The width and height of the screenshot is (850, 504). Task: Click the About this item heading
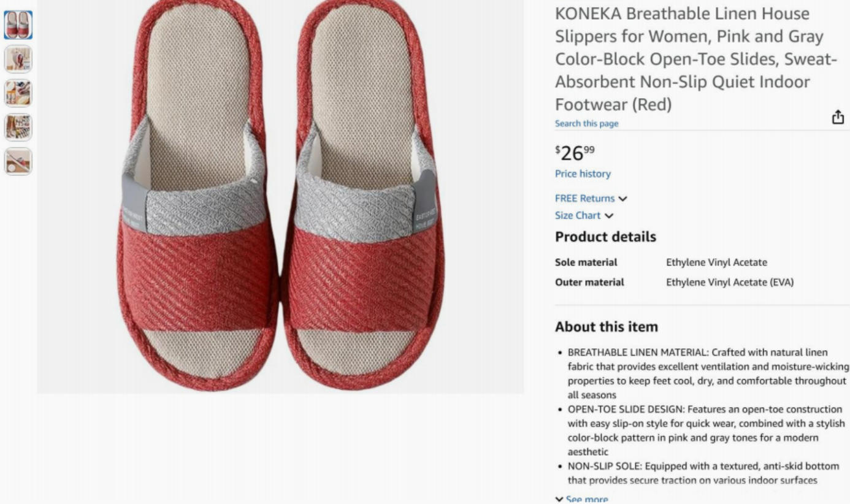coord(606,327)
